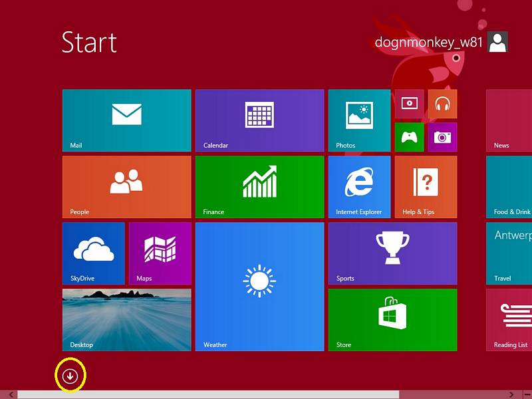
Task: Launch the Music headphones tile
Action: point(442,104)
